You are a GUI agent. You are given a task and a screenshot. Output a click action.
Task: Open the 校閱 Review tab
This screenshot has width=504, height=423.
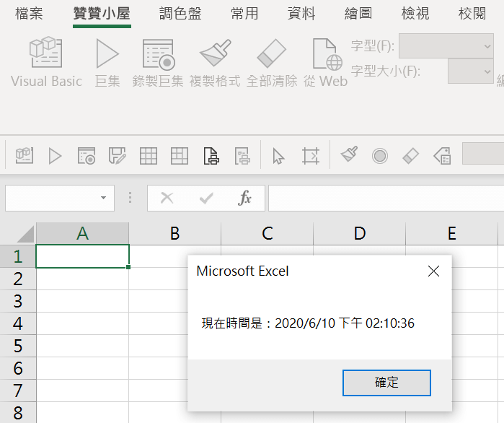[x=472, y=14]
